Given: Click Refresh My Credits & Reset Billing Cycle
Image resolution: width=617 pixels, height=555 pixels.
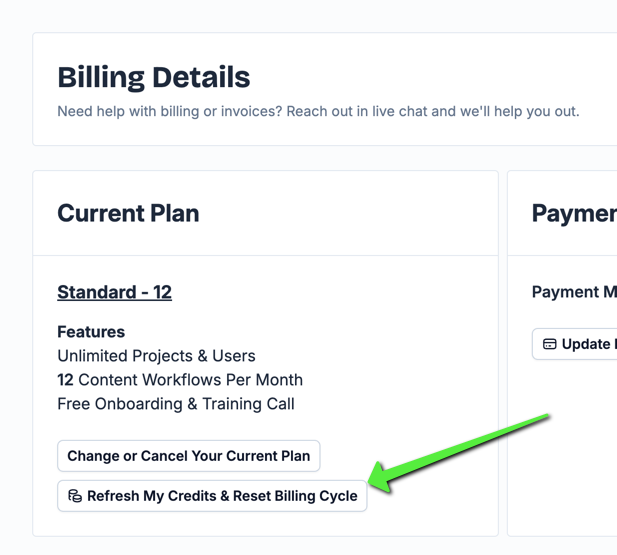Looking at the screenshot, I should point(212,496).
